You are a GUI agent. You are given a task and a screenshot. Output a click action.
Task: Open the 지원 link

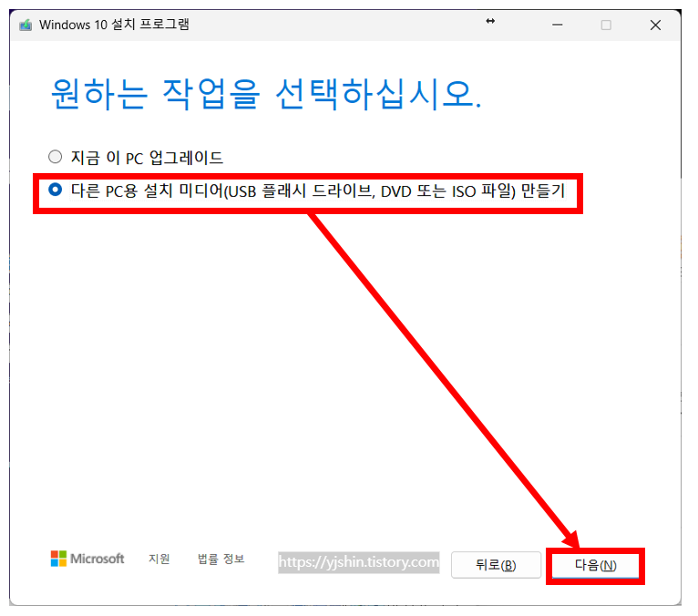159,559
